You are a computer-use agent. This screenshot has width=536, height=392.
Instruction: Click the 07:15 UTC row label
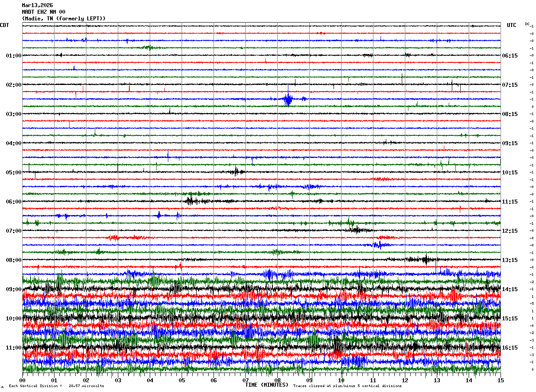(510, 85)
